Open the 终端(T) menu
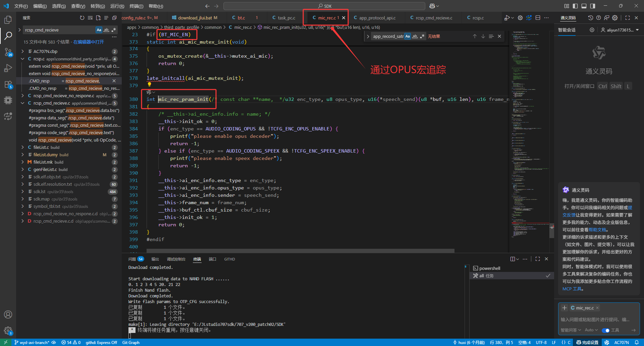This screenshot has height=346, width=644. [x=136, y=6]
